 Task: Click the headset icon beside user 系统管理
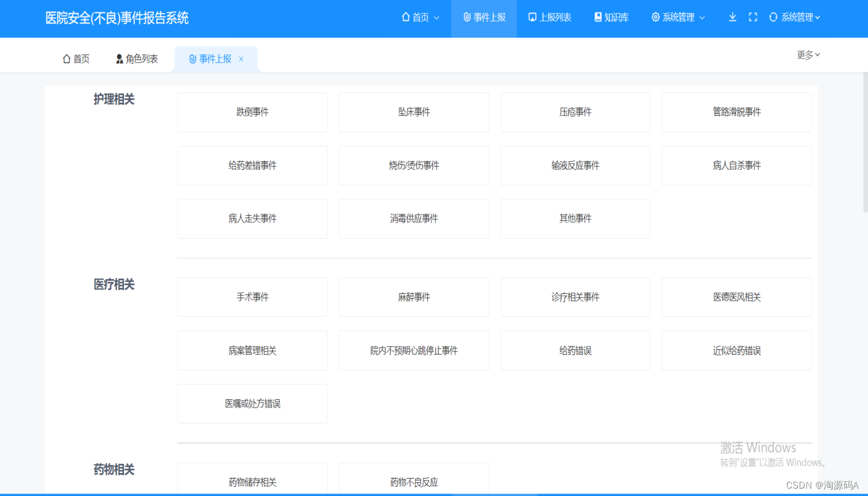773,17
